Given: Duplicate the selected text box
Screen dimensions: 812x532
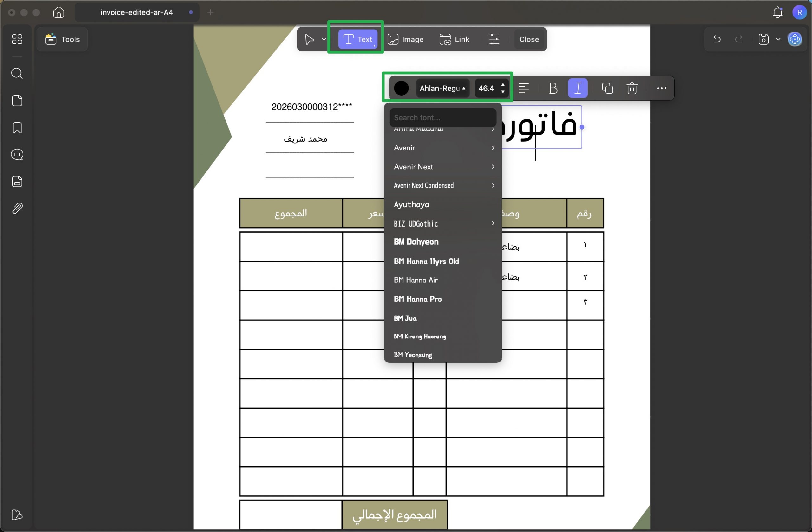Looking at the screenshot, I should (607, 89).
